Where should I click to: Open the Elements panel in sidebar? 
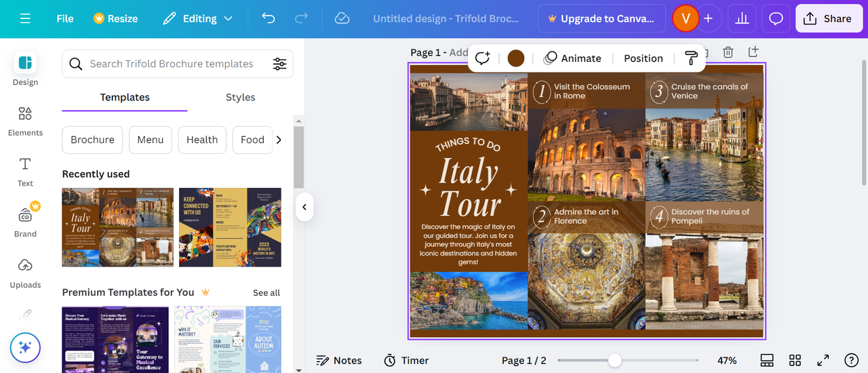[25, 121]
